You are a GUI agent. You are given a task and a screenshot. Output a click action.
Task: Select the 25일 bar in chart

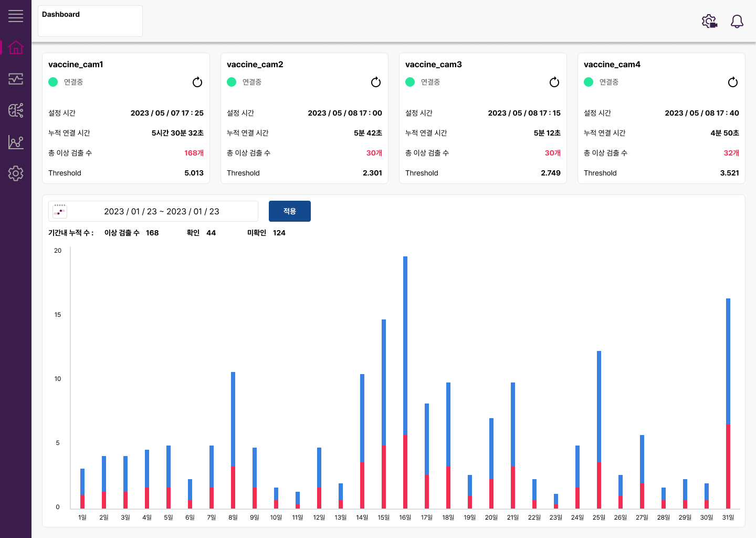599,430
